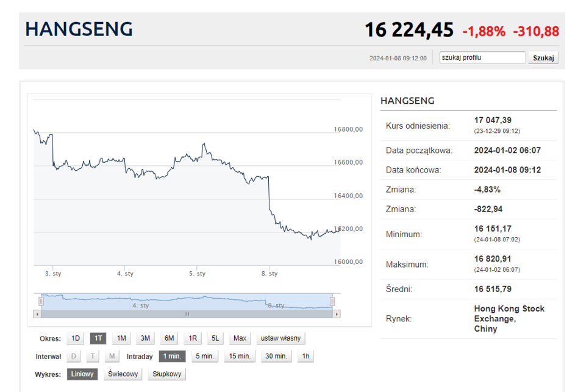This screenshot has height=392, width=578.
Task: Grab the left range handle of navigator
Action: pos(41,301)
